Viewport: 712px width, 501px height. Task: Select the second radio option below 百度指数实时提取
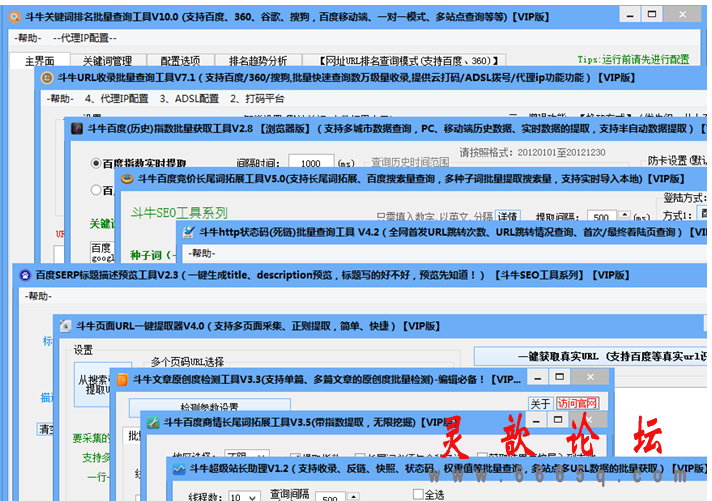[x=96, y=190]
